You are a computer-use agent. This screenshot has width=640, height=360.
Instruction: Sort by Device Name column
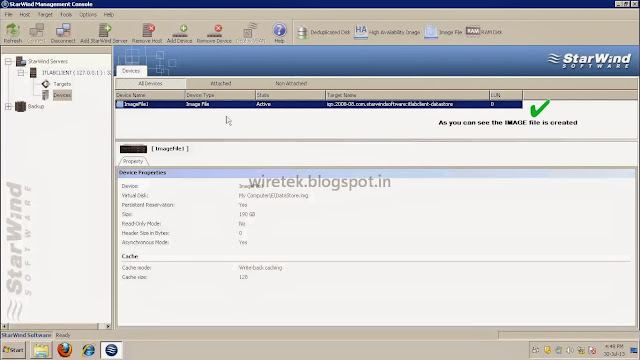pyautogui.click(x=150, y=95)
